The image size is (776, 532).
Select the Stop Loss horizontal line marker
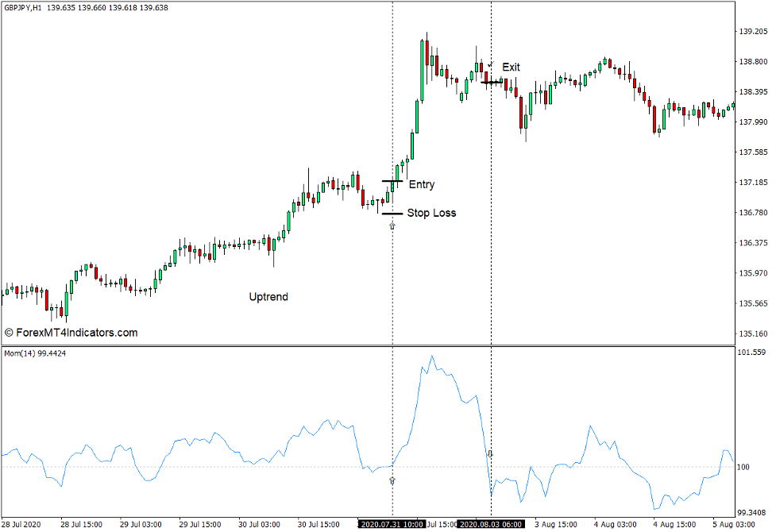(x=391, y=213)
